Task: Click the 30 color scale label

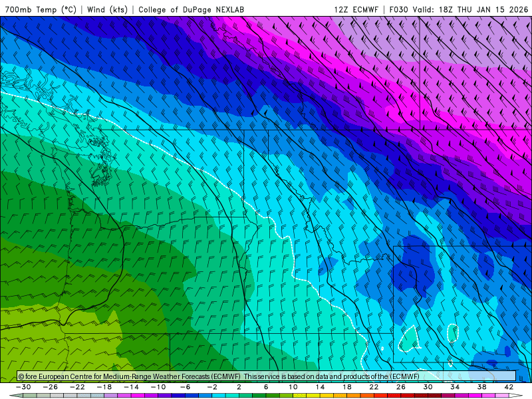Action: tap(428, 387)
